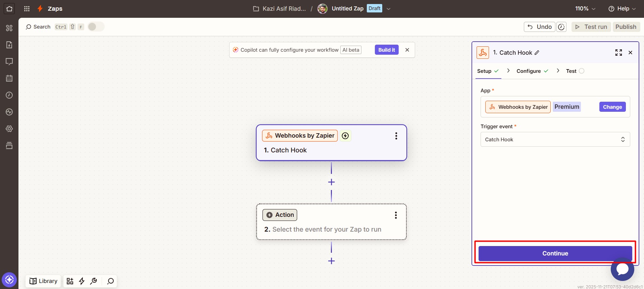The height and width of the screenshot is (289, 644).
Task: Open Zap history clock icon in sidebar
Action: click(9, 95)
